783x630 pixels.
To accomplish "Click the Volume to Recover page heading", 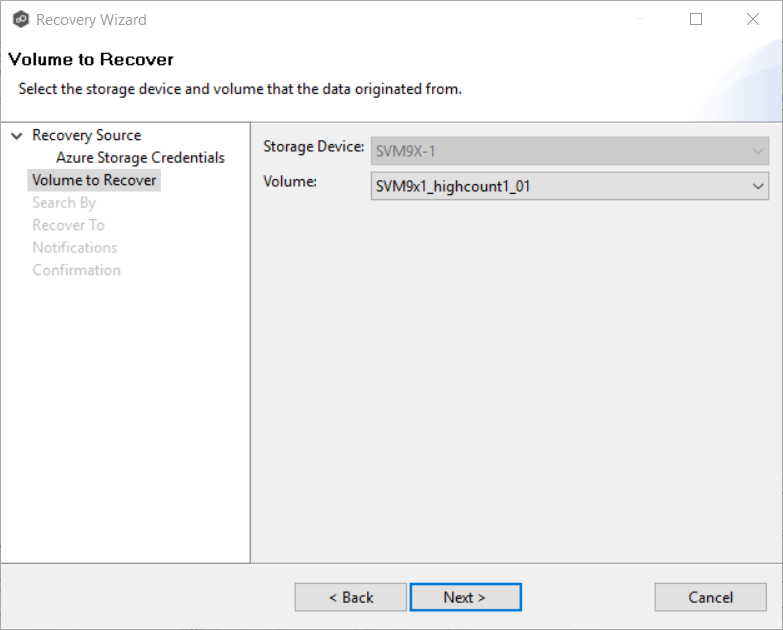I will (91, 60).
